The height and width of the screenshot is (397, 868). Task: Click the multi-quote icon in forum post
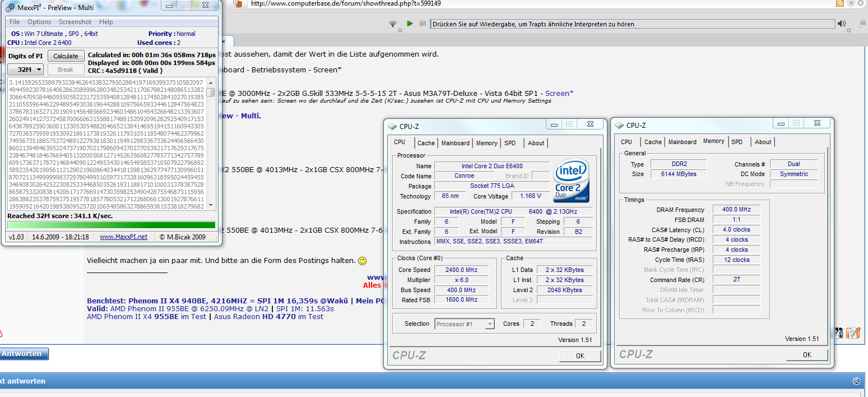839,333
